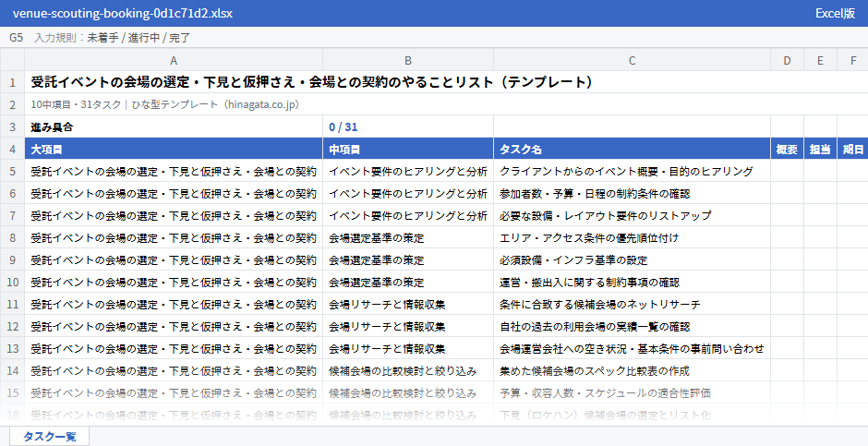This screenshot has height=446, width=868.
Task: Select the 進み具合 cell
Action: point(174,127)
